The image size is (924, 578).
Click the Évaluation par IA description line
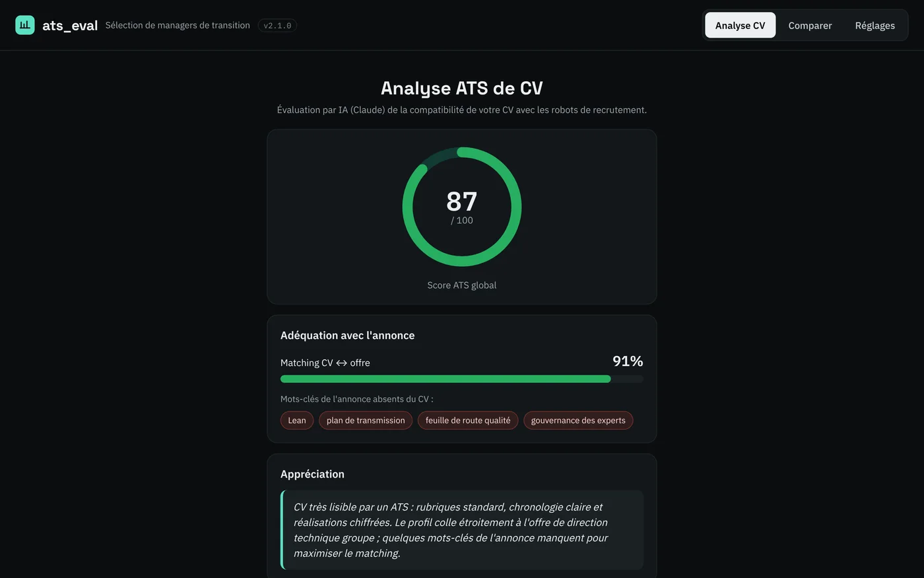tap(462, 110)
